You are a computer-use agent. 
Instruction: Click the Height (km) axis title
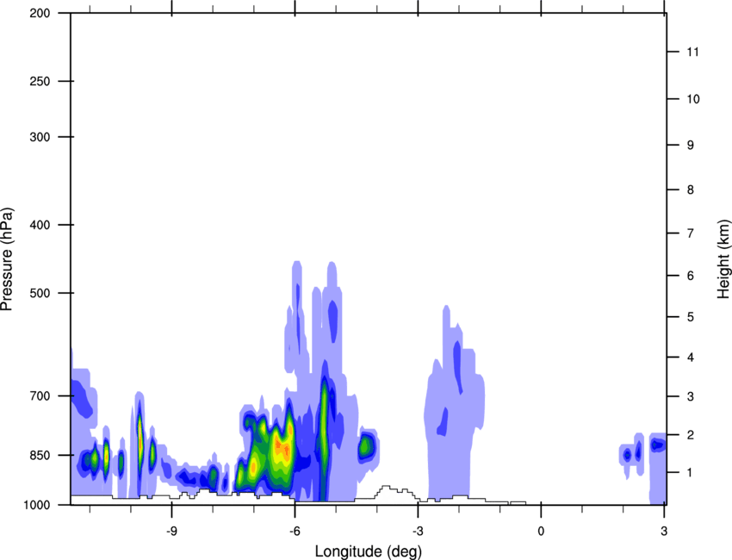[723, 258]
